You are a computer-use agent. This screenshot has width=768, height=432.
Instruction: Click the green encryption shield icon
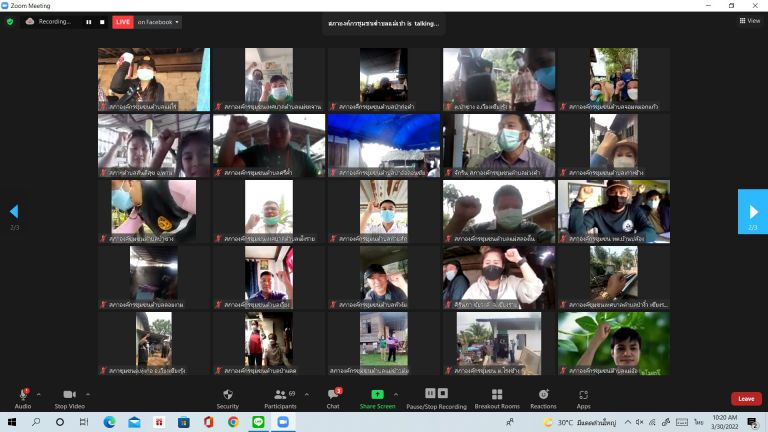point(10,22)
